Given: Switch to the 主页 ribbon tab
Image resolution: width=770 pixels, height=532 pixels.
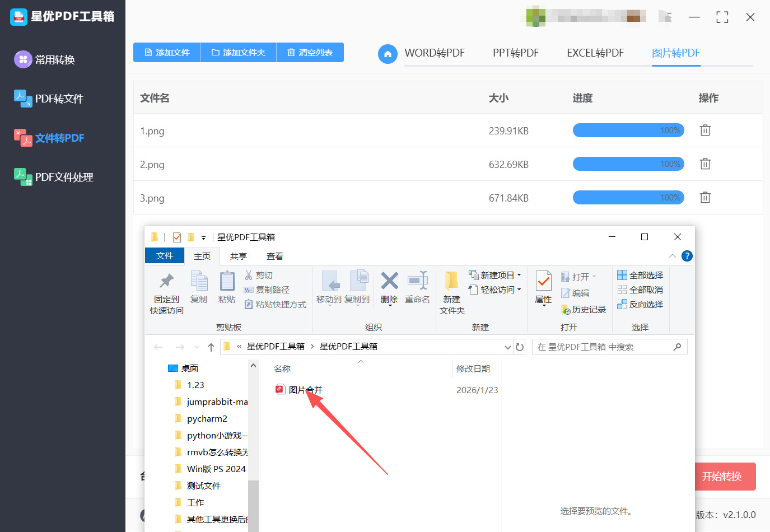Looking at the screenshot, I should 202,256.
